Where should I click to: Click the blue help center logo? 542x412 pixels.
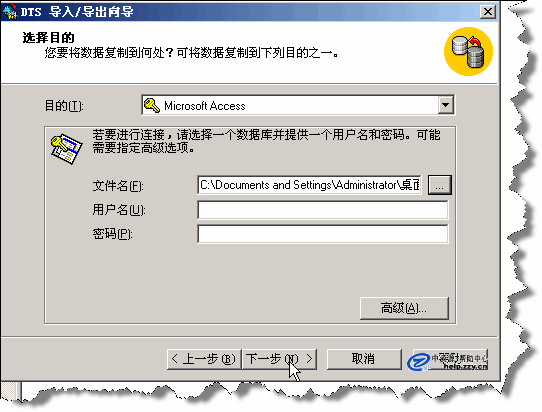[418, 362]
